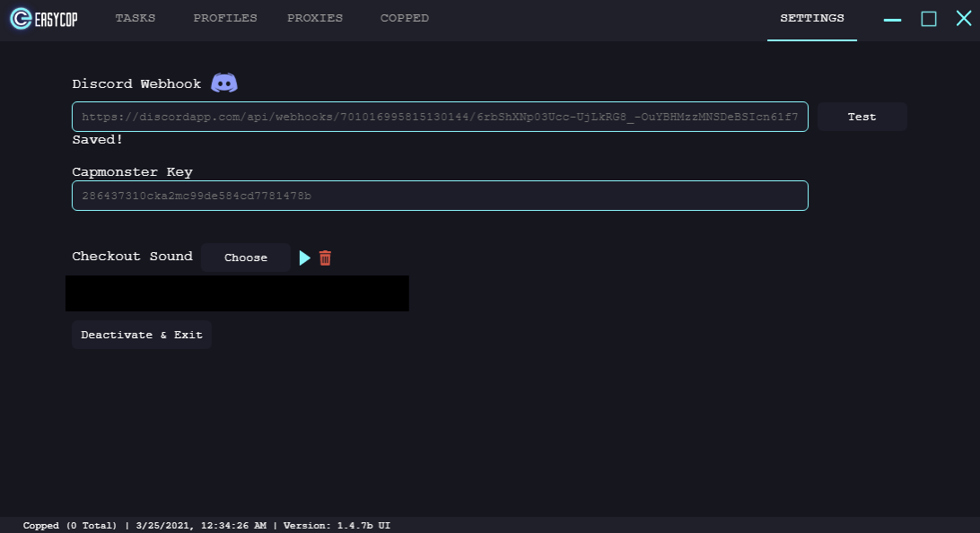This screenshot has height=533, width=980.
Task: Focus the Capmonster Key field
Action: (x=440, y=196)
